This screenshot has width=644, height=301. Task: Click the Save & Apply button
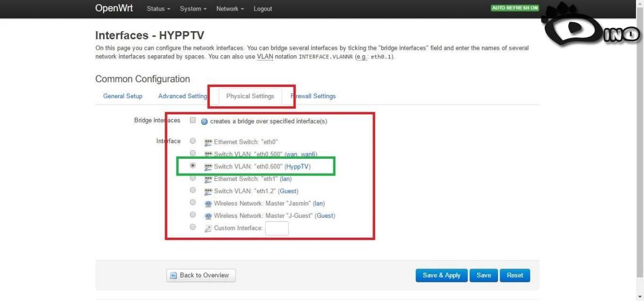coord(442,275)
